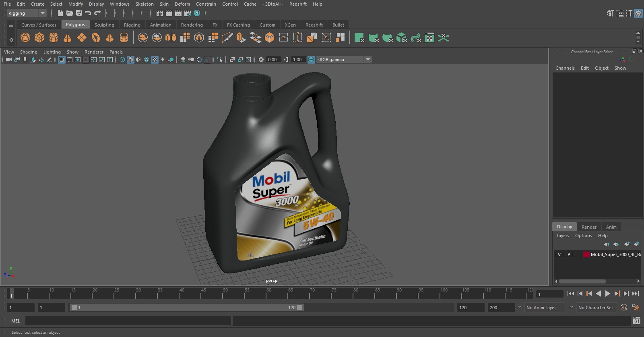
Task: Step back to previous keyframe
Action: pyautogui.click(x=589, y=294)
